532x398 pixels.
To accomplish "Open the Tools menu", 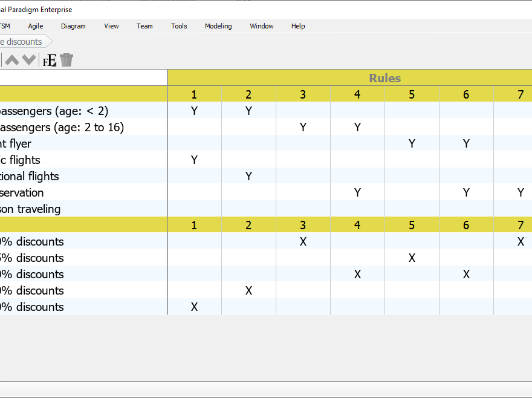I will tap(179, 26).
